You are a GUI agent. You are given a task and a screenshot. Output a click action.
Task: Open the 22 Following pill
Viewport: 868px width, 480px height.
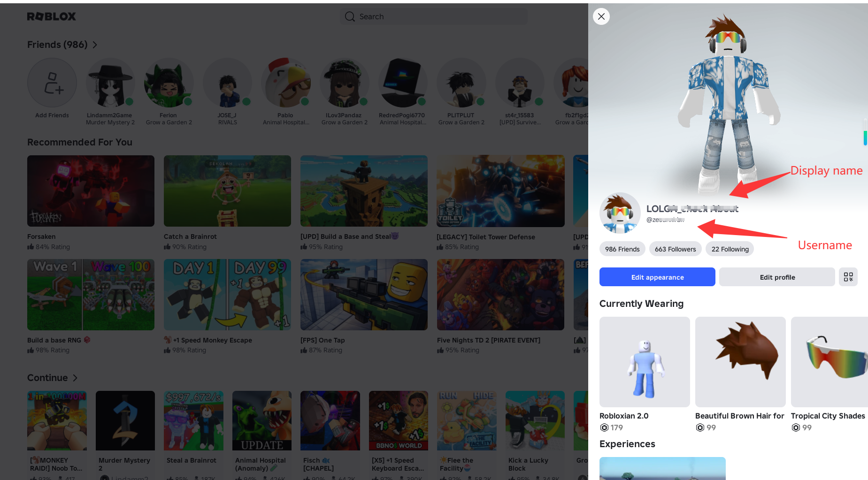click(x=730, y=249)
